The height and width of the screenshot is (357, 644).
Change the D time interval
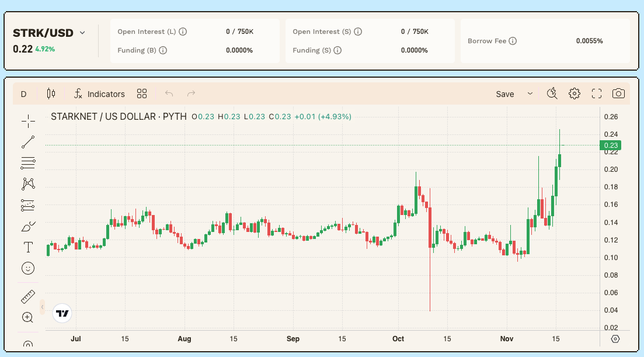point(24,94)
